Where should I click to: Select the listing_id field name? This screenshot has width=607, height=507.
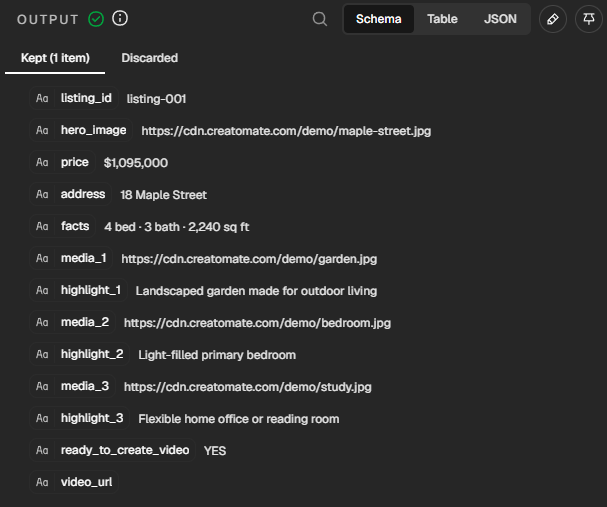(x=86, y=98)
